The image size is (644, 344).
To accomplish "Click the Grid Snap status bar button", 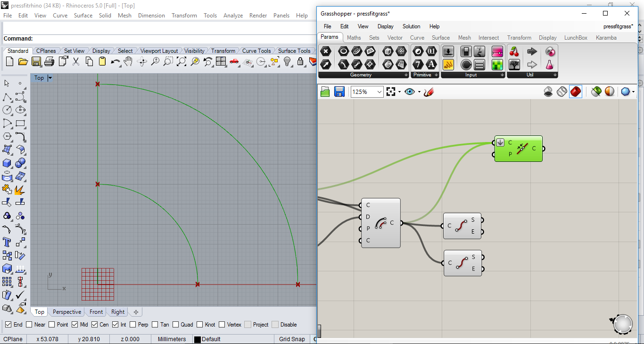I will tap(292, 339).
